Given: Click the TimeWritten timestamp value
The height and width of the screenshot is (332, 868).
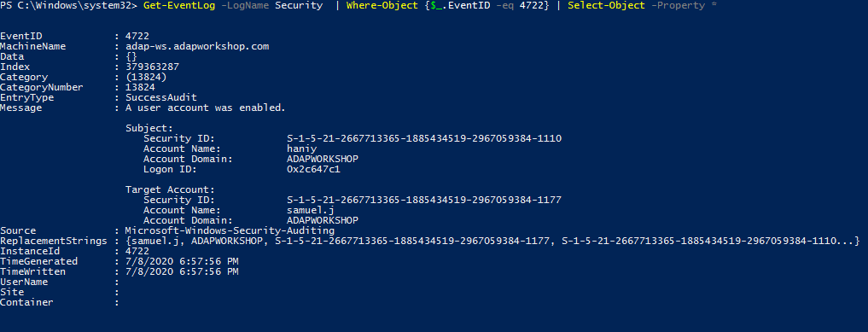Looking at the screenshot, I should [x=182, y=271].
